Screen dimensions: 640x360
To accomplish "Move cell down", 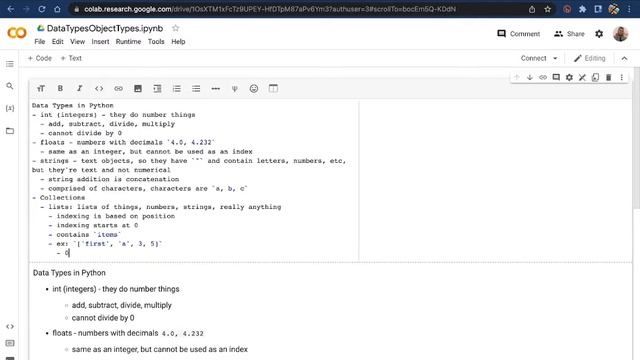I will (x=530, y=77).
